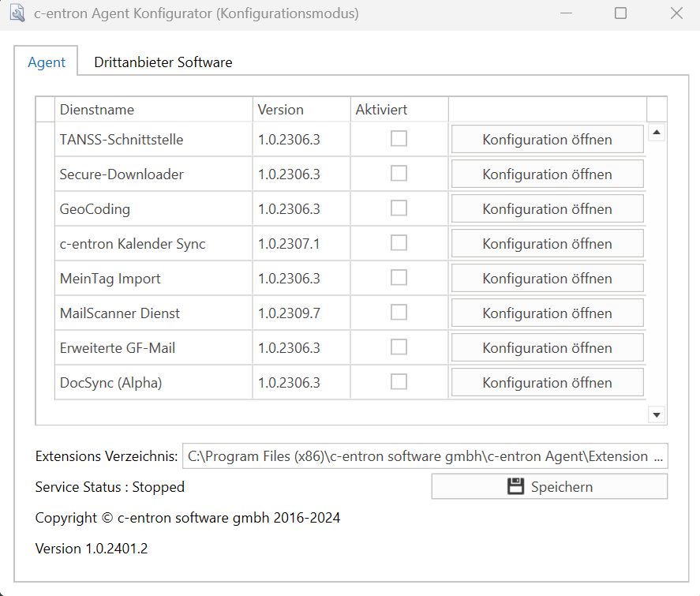This screenshot has height=596, width=700.
Task: Click version 1.0.2309.7 of MailScanner Dienst
Action: coord(289,313)
